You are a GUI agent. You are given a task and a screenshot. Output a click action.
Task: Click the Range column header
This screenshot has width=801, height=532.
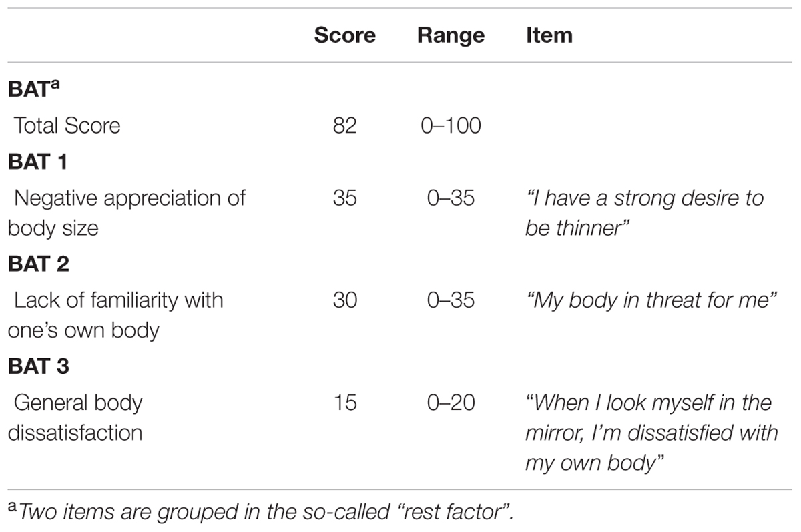(451, 35)
